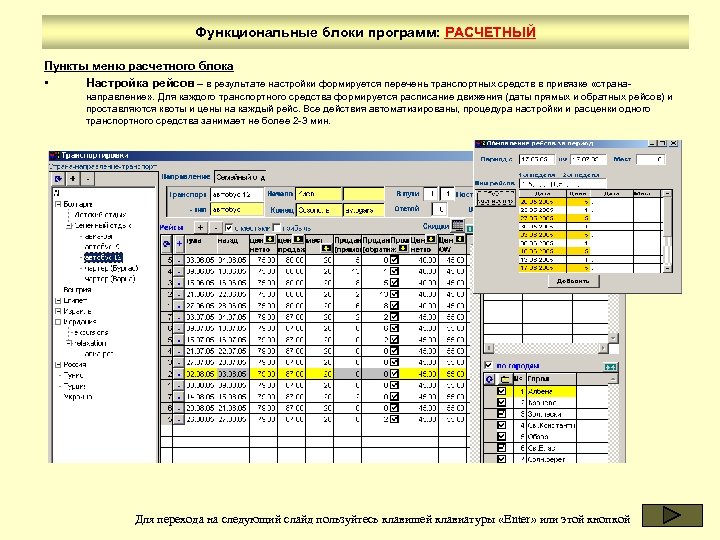Click the 'Период с' date field
This screenshot has height=540, width=720.
pos(536,159)
